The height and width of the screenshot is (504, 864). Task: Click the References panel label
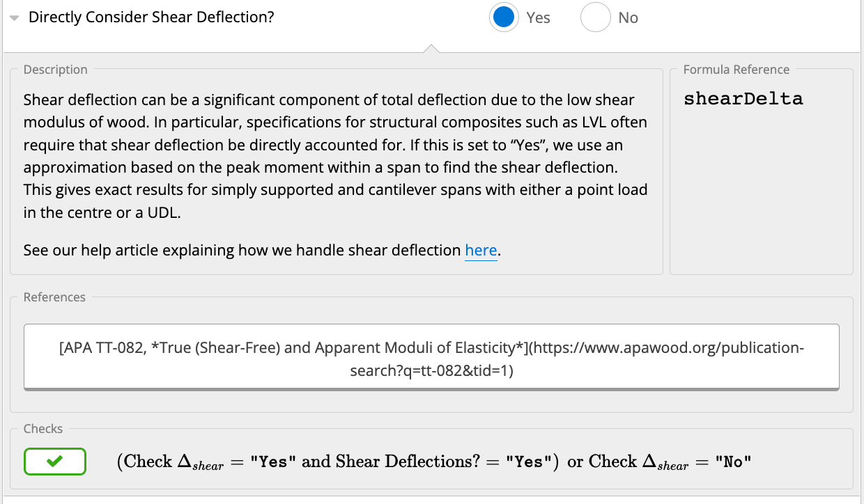[x=54, y=297]
